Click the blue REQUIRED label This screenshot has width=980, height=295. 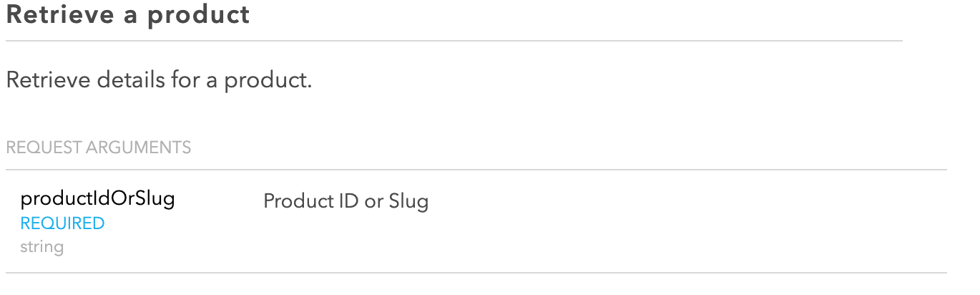pyautogui.click(x=62, y=223)
